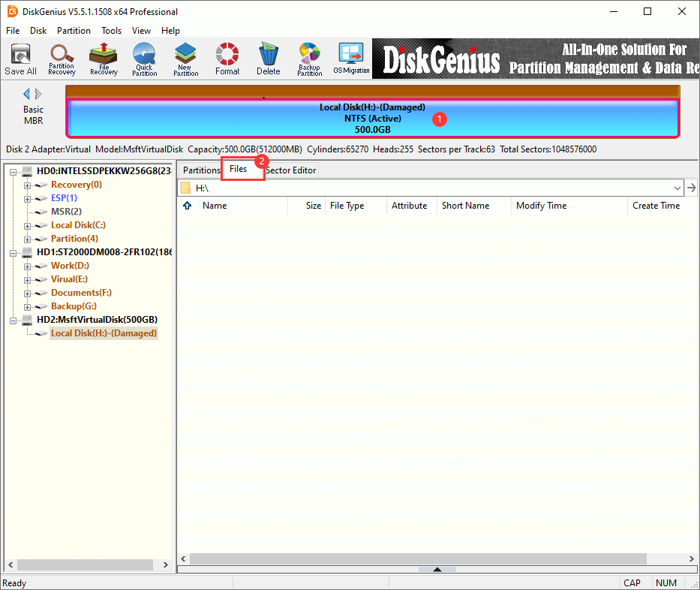Screen dimensions: 700x590
Task: Collapse the HD2 MsftVirtualDisk node
Action: 13,321
